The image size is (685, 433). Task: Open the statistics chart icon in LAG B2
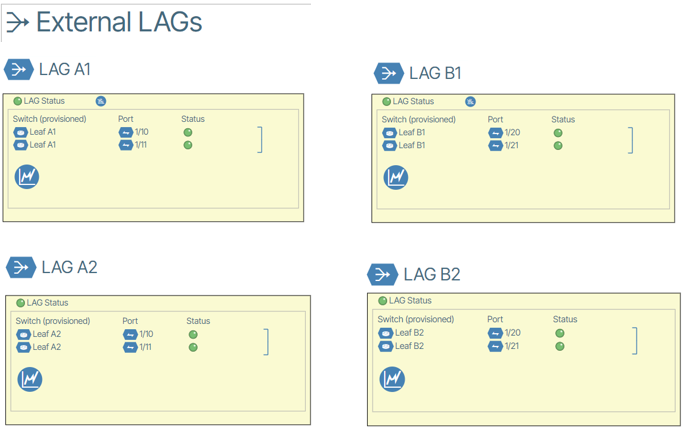point(392,379)
